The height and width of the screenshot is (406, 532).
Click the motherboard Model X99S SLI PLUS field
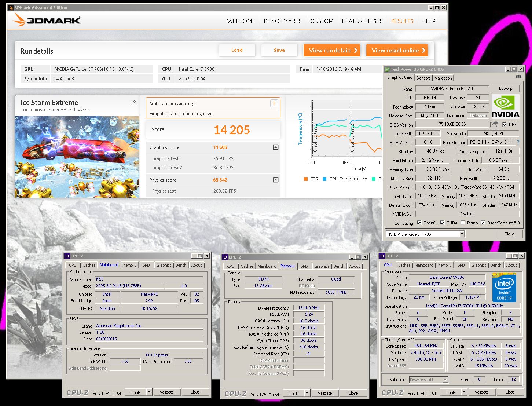tap(129, 286)
